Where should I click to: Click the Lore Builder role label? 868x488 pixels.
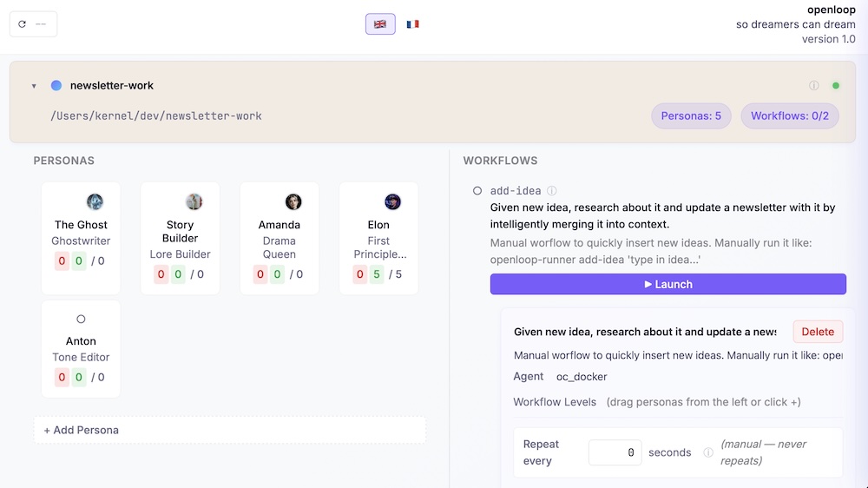coord(180,254)
